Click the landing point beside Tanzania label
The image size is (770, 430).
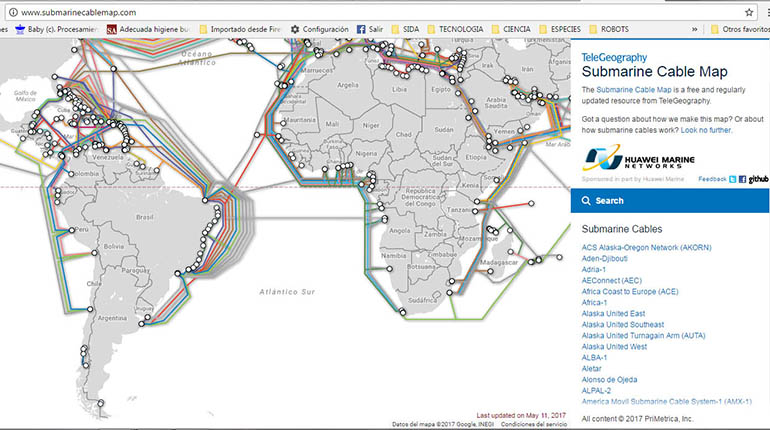[x=475, y=211]
